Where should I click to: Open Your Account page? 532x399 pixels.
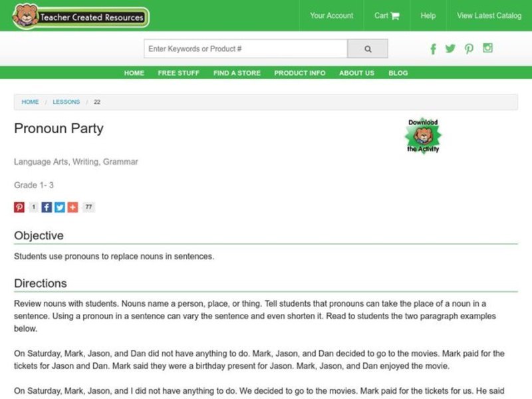331,15
